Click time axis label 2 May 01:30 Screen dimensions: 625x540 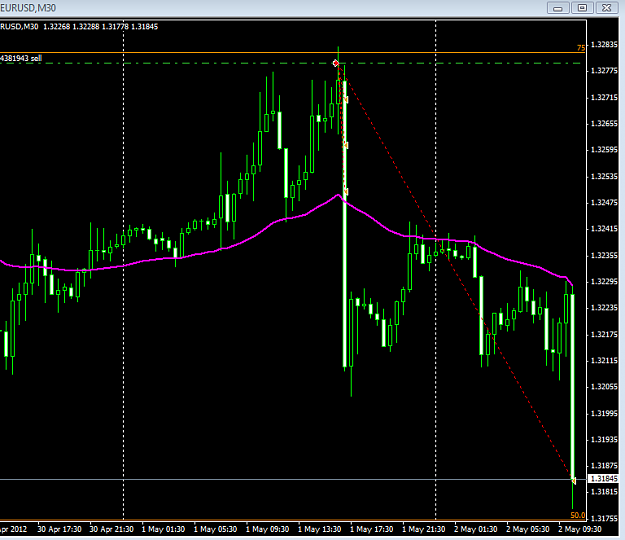[x=476, y=529]
